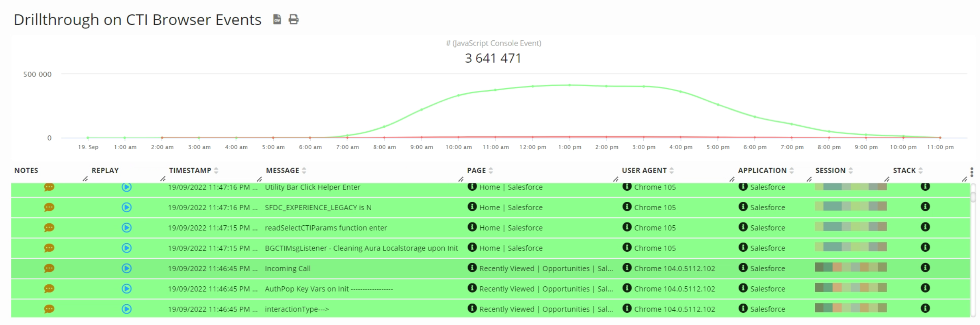980x325 pixels.
Task: Click the print icon beside the title
Action: (x=293, y=19)
